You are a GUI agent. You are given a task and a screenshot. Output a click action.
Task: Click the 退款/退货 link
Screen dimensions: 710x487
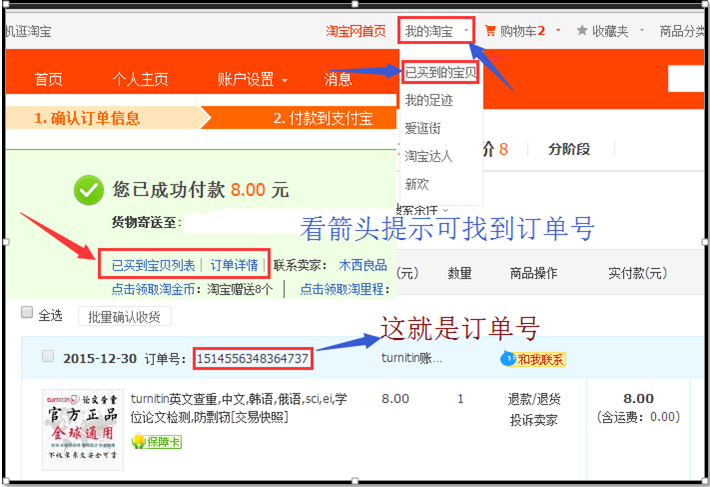pyautogui.click(x=534, y=399)
